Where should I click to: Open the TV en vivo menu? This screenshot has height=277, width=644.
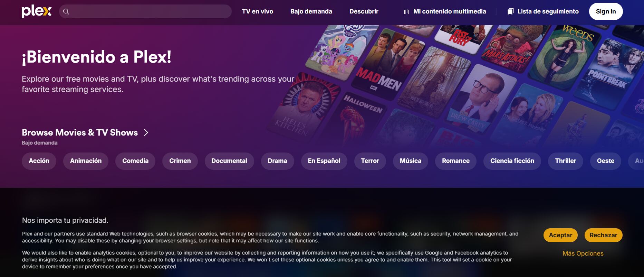(x=258, y=11)
